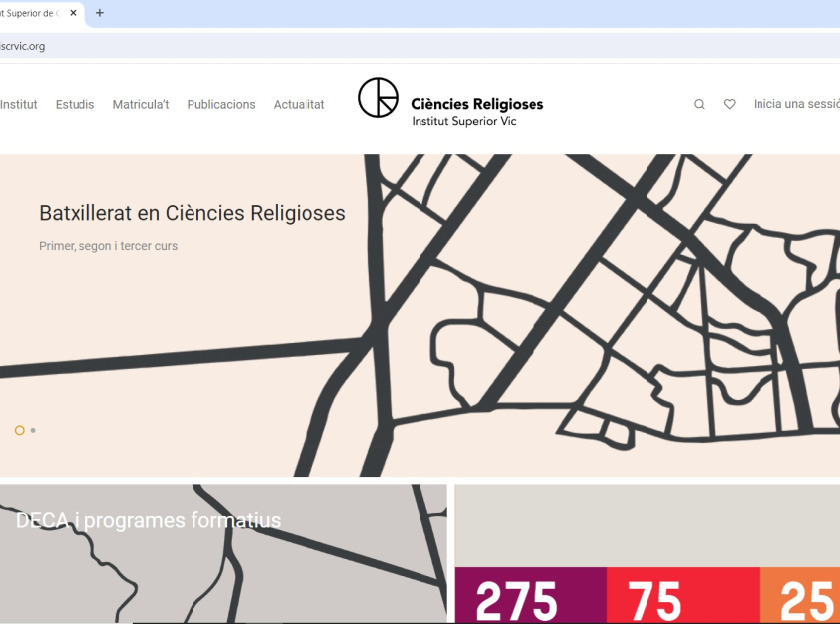Open the Matricula't menu
The image size is (840, 624).
pos(141,104)
